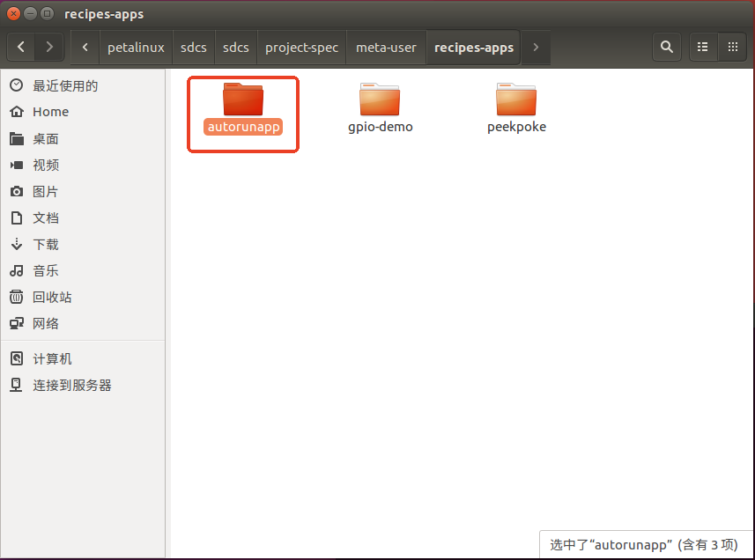Go back to the previous folder

coord(21,48)
